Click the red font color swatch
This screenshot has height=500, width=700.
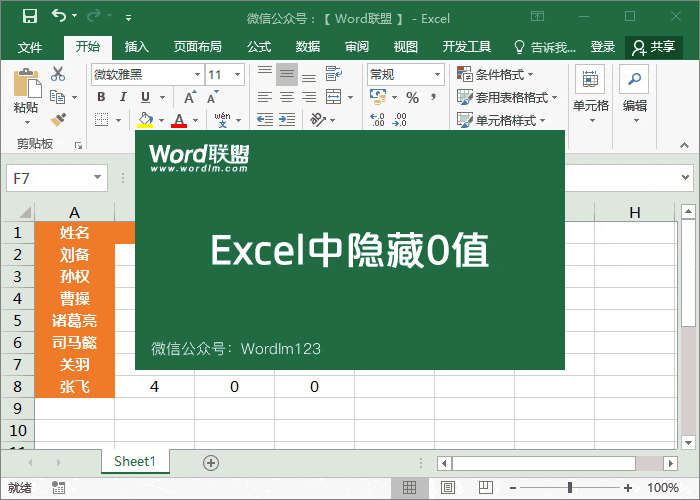(x=179, y=121)
